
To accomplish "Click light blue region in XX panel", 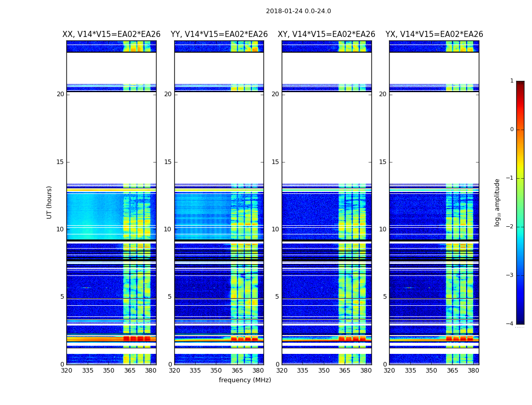I will [x=95, y=216].
